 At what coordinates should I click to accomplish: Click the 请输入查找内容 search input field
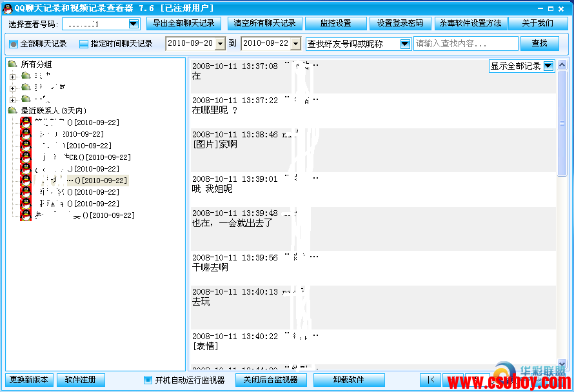click(x=466, y=44)
